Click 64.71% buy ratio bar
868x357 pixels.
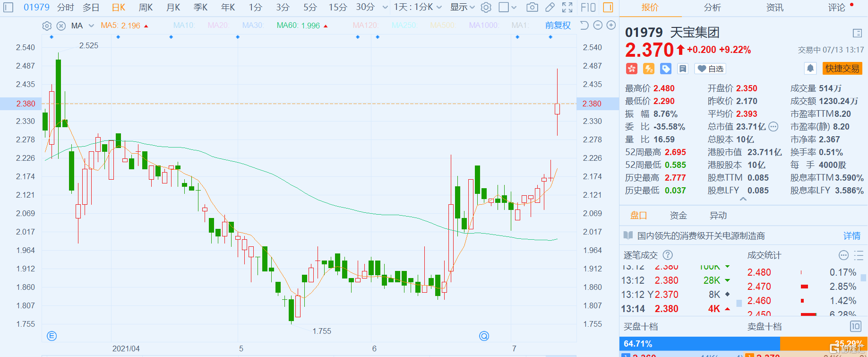(x=700, y=344)
